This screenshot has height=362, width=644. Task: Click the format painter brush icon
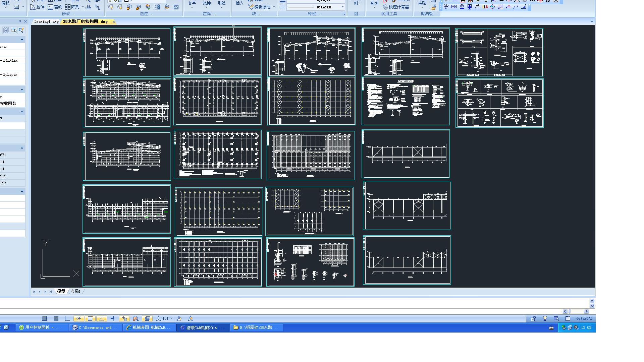(433, 7)
